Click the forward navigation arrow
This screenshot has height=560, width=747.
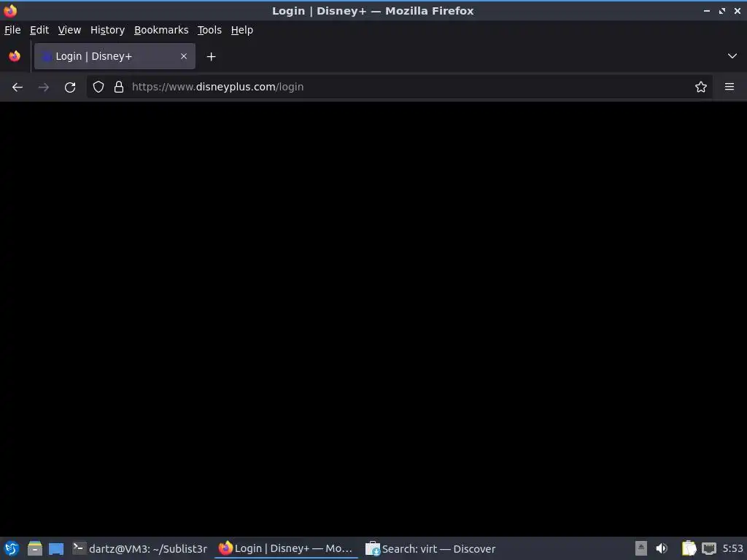43,87
